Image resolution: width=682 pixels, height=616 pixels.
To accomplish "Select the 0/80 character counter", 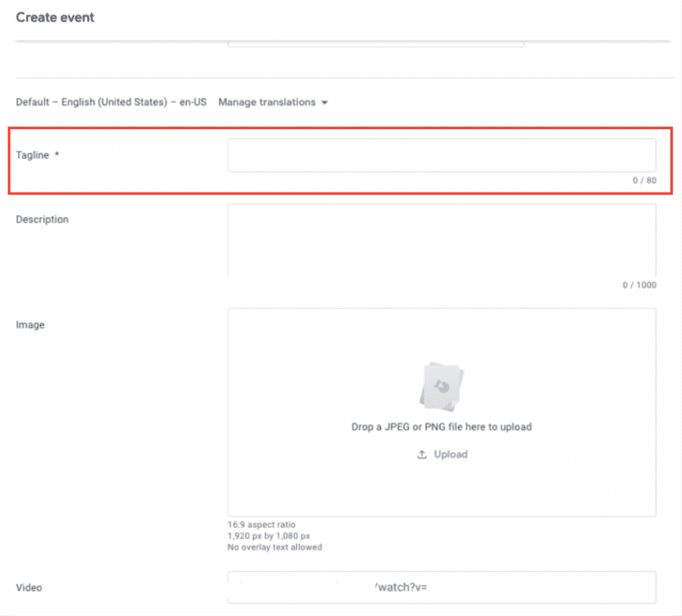I will tap(644, 180).
